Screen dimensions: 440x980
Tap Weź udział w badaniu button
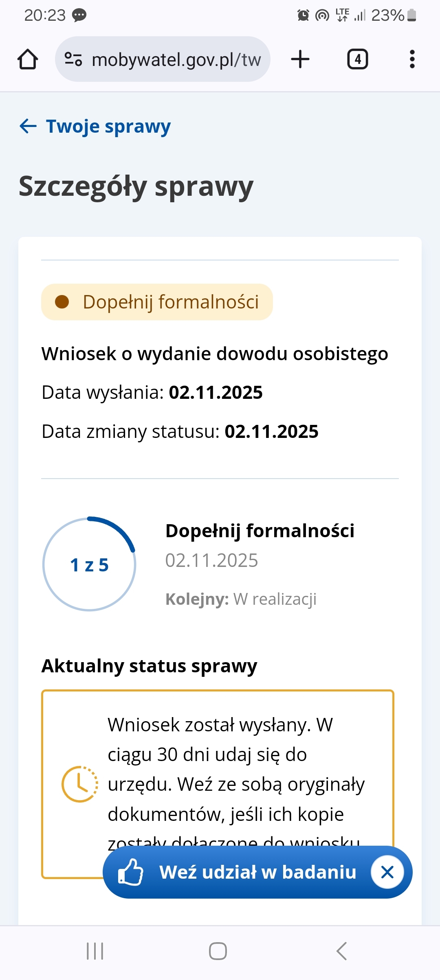pyautogui.click(x=257, y=872)
